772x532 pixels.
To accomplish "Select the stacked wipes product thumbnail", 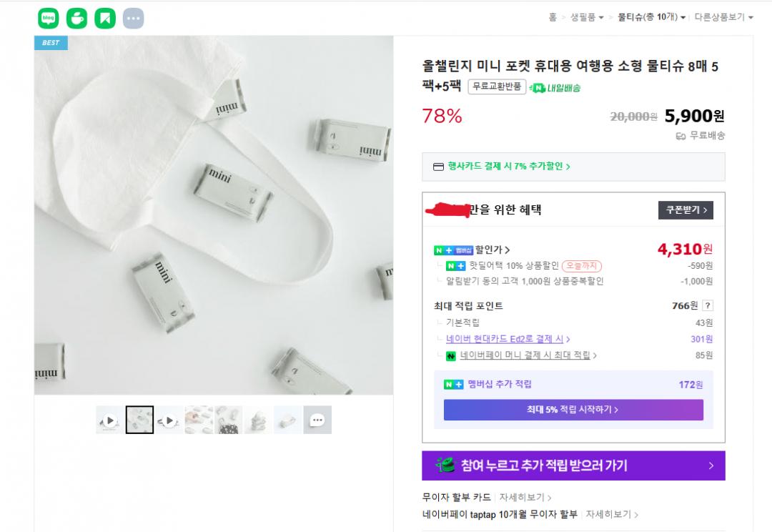I will pyautogui.click(x=258, y=420).
